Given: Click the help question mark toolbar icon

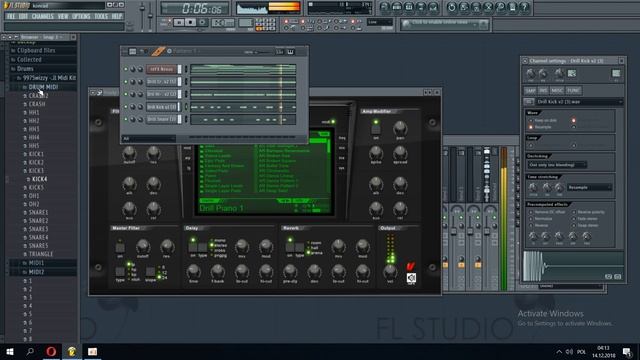Looking at the screenshot, I should pos(525,7).
